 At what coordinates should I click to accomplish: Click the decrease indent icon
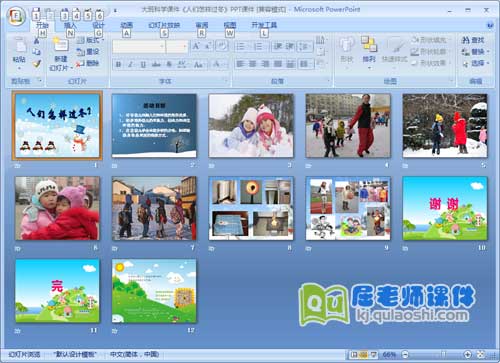(278, 46)
